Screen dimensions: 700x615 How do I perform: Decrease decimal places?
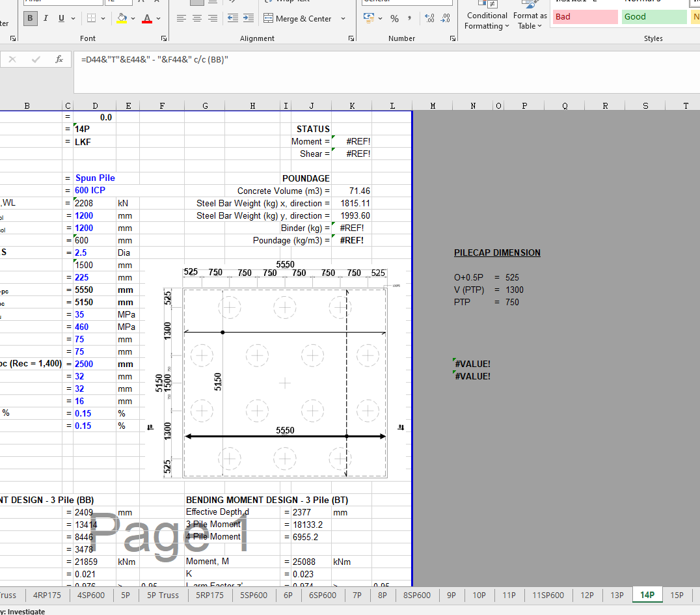point(446,18)
